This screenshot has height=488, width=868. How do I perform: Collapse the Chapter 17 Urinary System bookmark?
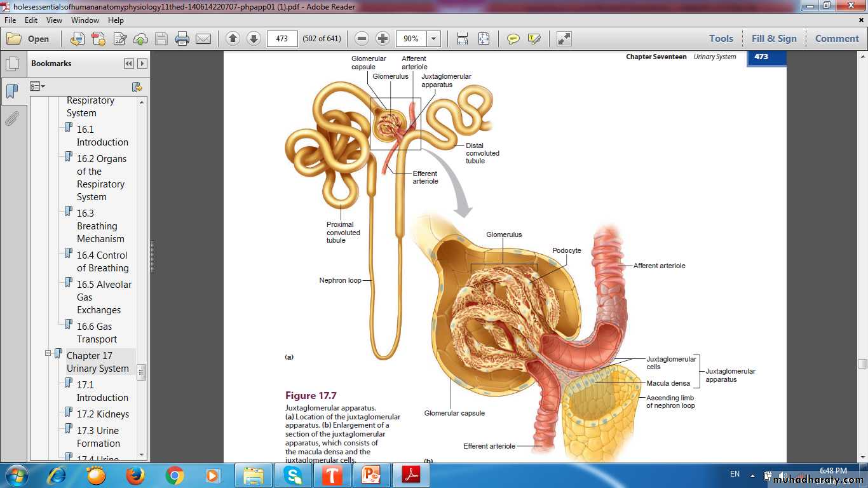pos(48,353)
